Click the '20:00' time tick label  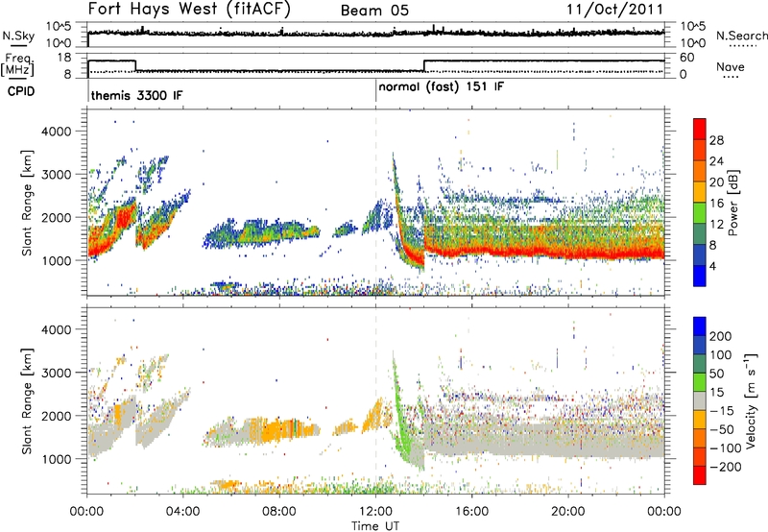(568, 512)
